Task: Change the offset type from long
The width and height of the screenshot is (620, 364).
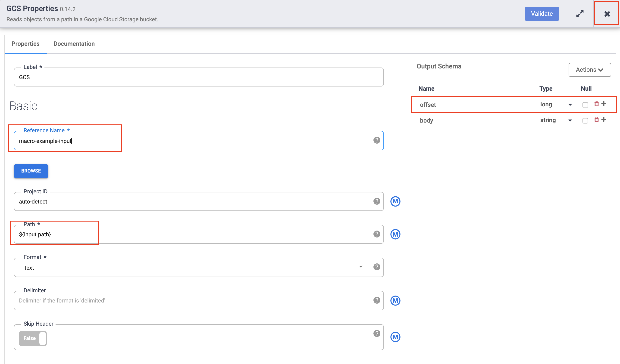Action: (570, 105)
